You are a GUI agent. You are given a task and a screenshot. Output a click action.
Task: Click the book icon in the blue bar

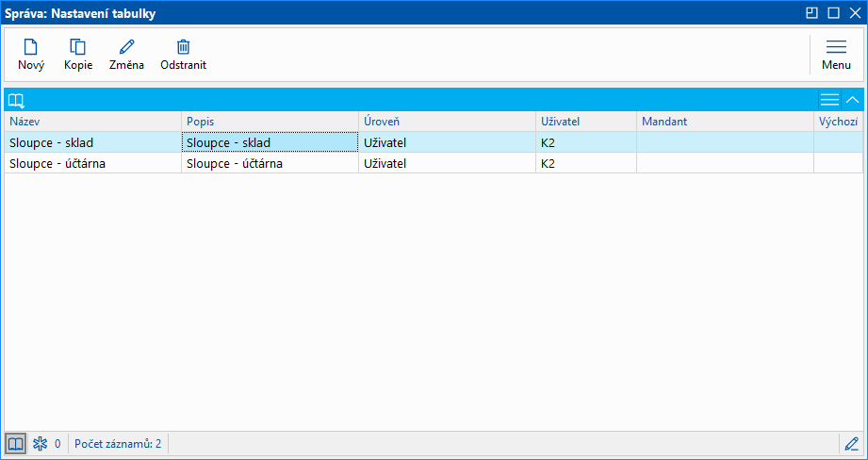coord(16,101)
